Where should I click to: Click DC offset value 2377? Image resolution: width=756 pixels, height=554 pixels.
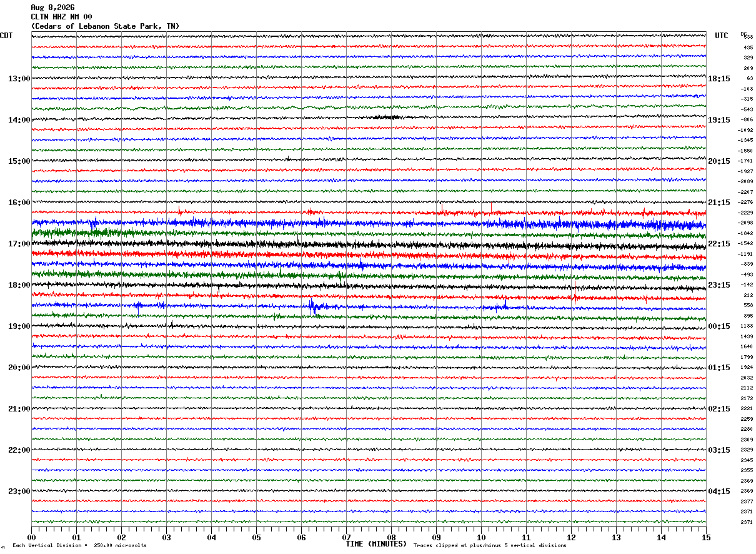747,501
